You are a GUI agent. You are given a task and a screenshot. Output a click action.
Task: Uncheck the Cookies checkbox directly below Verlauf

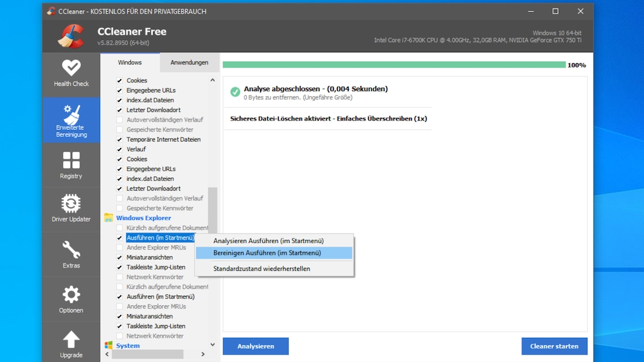tap(119, 159)
